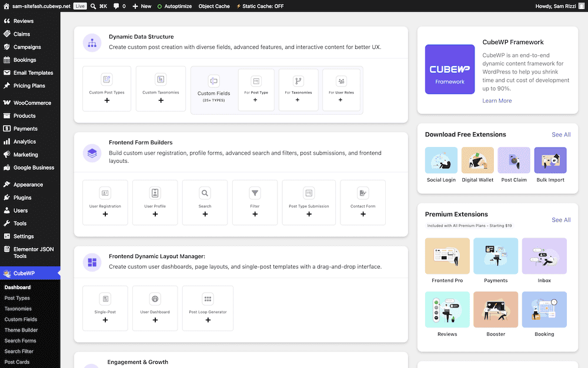This screenshot has width=588, height=368.
Task: Open the Frontend Pro premium extension
Action: click(447, 256)
